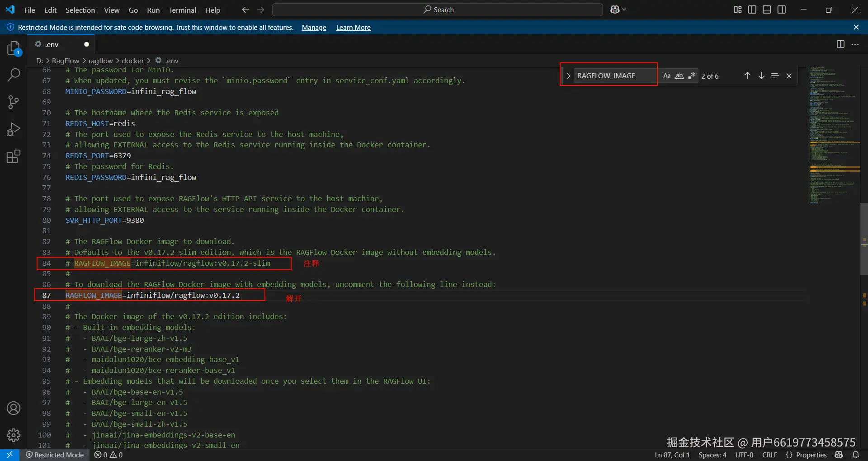This screenshot has height=461, width=868.
Task: Toggle the Primary Side Bar
Action: coord(752,9)
